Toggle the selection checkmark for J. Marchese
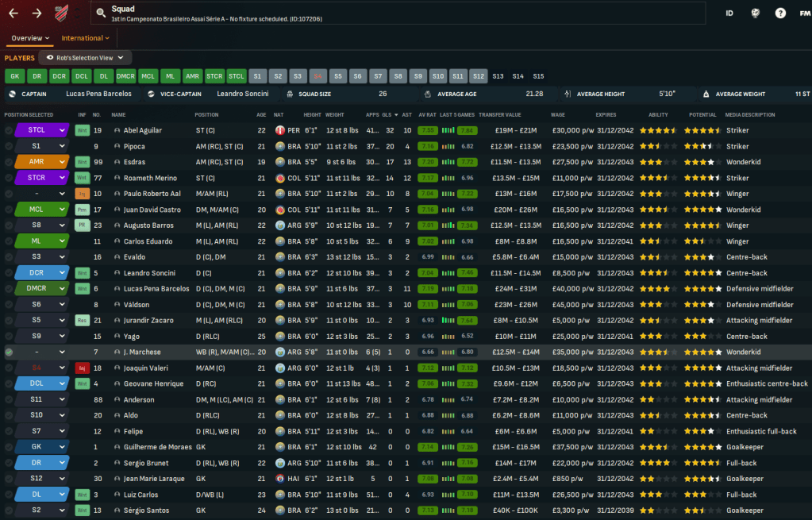 point(9,352)
